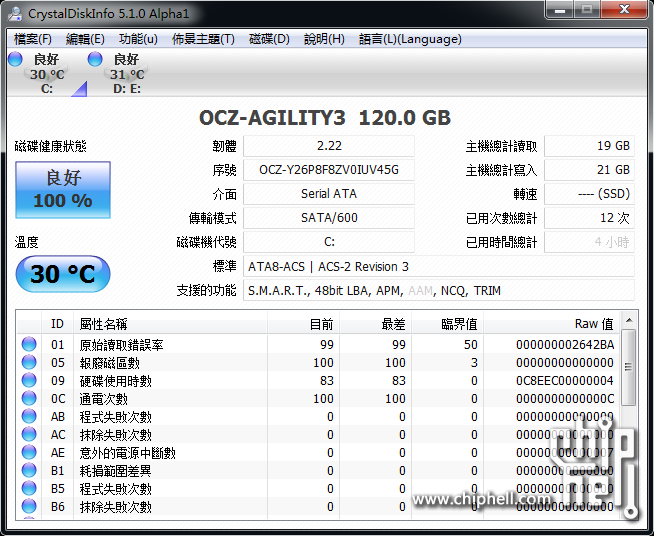Select the 通電次數 attribute row
The height and width of the screenshot is (536, 654).
319,398
